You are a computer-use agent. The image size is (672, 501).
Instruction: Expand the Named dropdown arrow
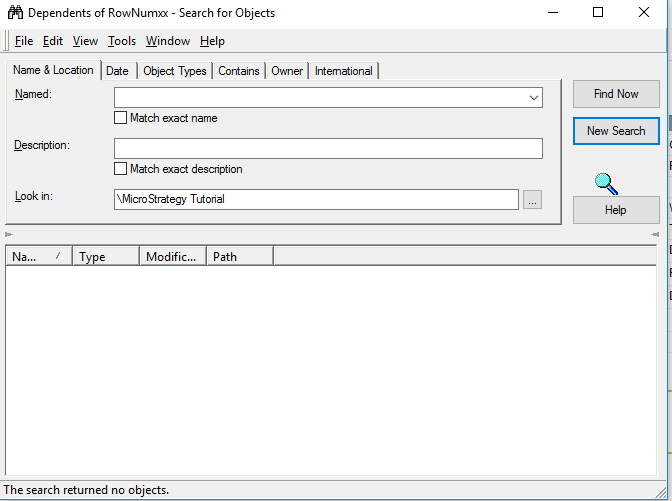coord(534,98)
